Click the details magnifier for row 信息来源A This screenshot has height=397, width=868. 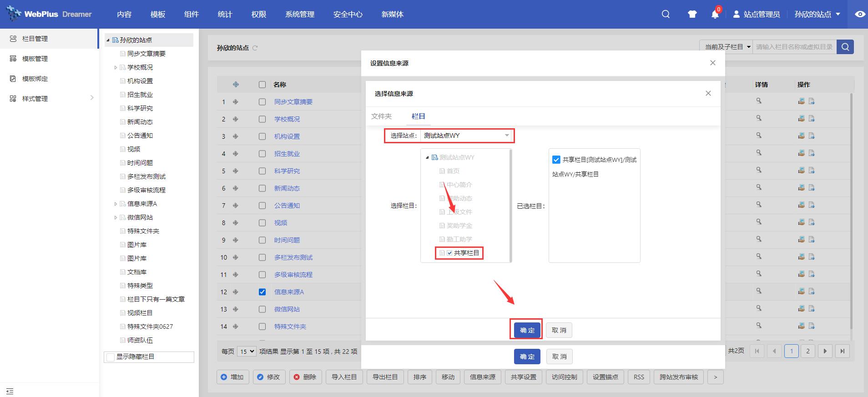point(759,291)
